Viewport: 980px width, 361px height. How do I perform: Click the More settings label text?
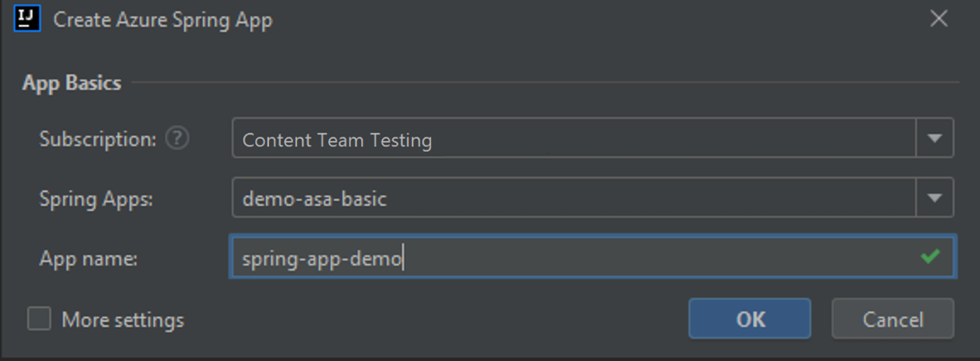(x=122, y=319)
